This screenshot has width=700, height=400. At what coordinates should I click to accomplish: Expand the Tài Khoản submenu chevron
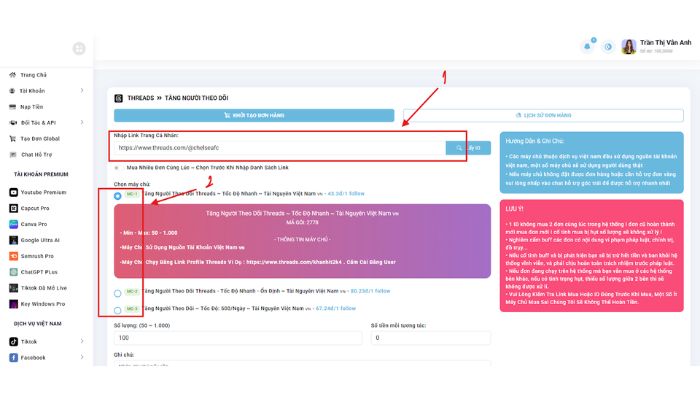pos(82,91)
